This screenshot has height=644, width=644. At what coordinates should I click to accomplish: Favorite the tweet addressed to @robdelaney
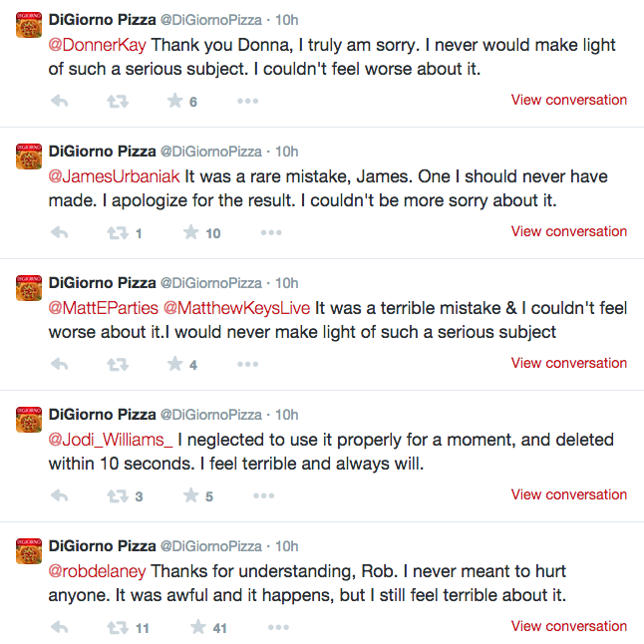[197, 627]
